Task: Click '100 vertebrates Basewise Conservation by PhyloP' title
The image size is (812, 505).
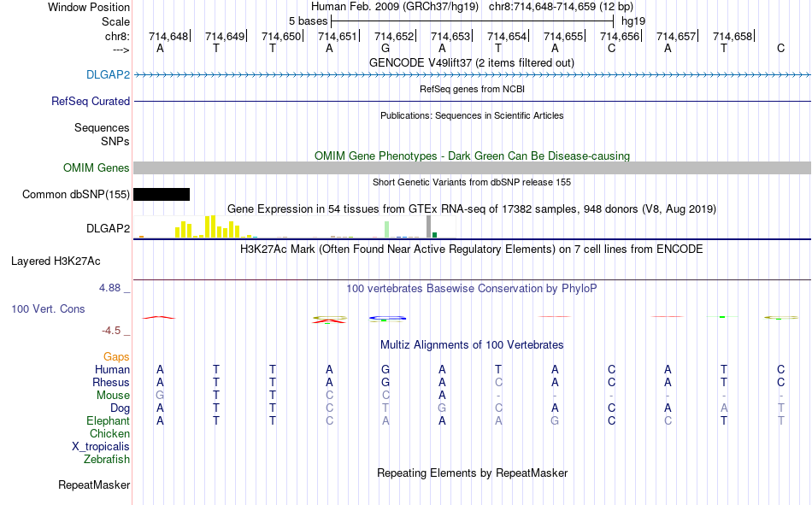Action: pos(471,289)
